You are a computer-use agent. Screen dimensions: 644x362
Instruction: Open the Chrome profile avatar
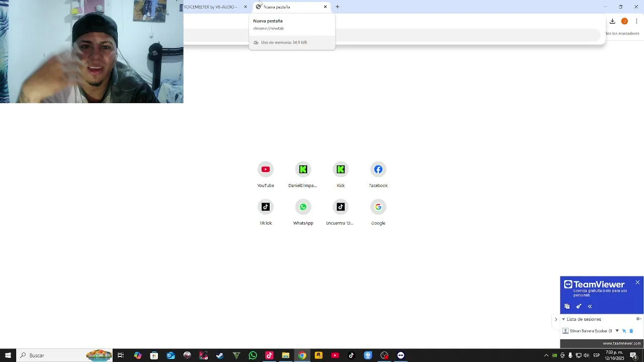[624, 21]
